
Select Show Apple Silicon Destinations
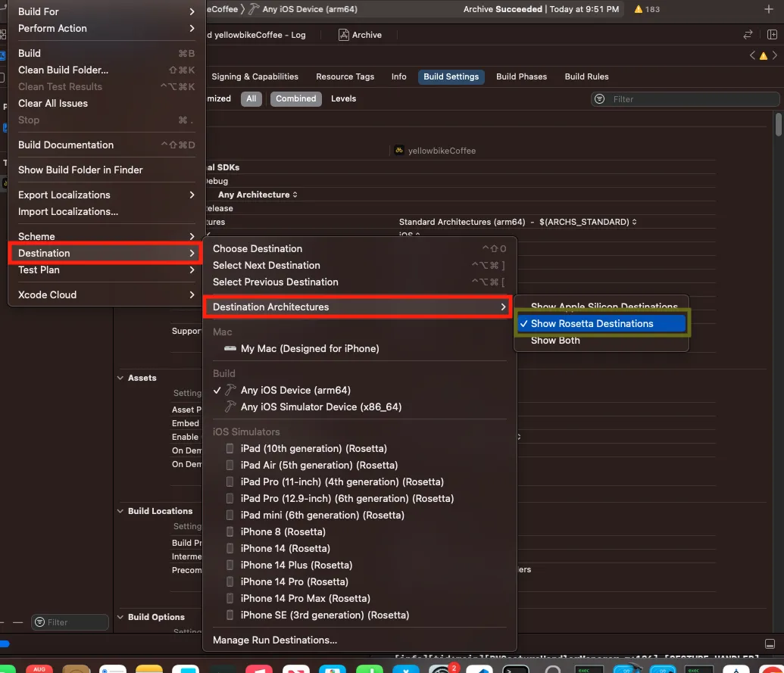(602, 306)
